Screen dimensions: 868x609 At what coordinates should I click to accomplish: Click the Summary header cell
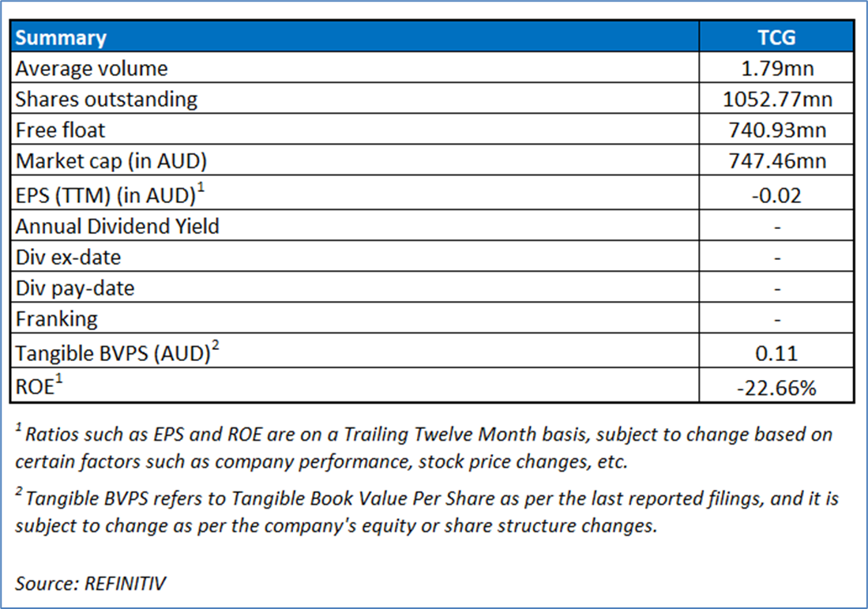pos(61,38)
